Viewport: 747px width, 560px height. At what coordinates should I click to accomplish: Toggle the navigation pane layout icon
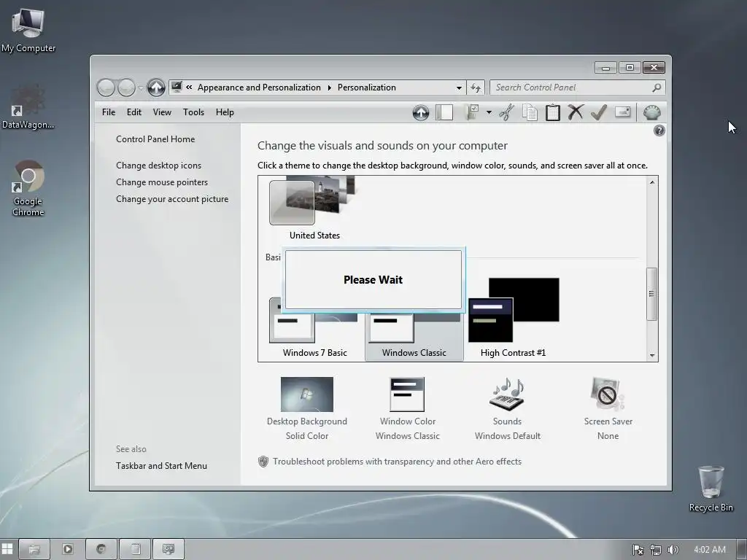coord(444,113)
